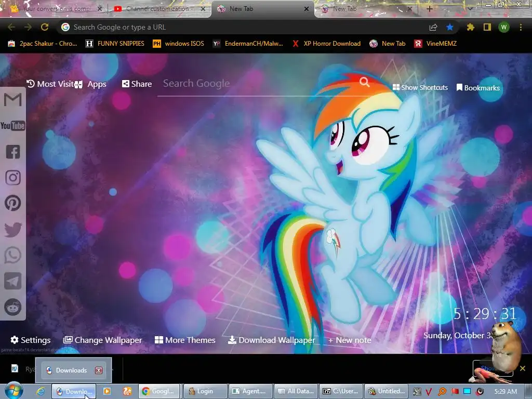
Task: Open VineMEMZ bookmark
Action: click(x=435, y=44)
